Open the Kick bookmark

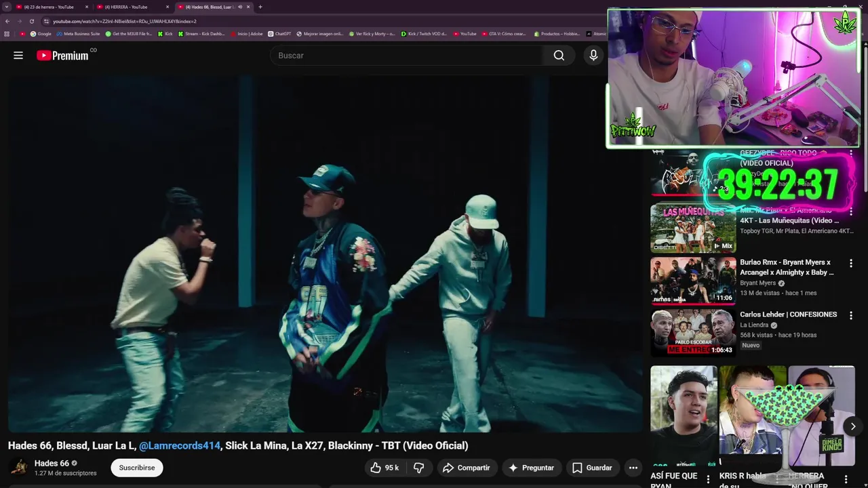click(165, 34)
